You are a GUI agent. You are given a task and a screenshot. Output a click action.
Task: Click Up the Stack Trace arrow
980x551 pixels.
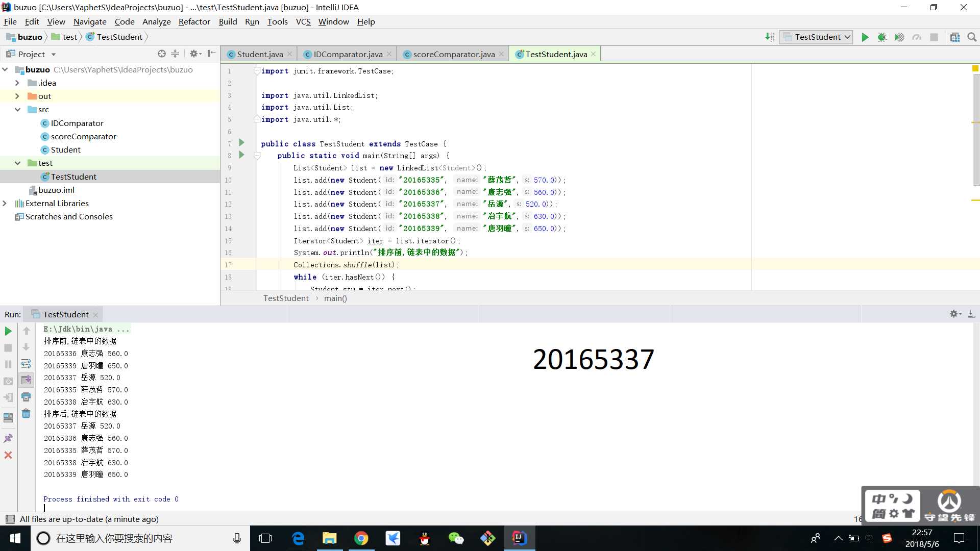pos(27,331)
